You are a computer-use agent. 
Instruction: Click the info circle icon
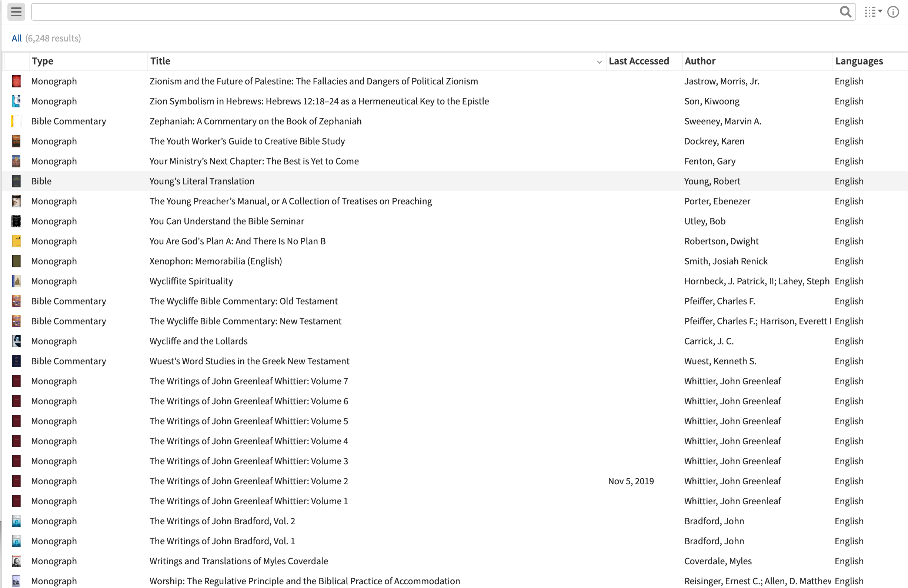point(893,12)
